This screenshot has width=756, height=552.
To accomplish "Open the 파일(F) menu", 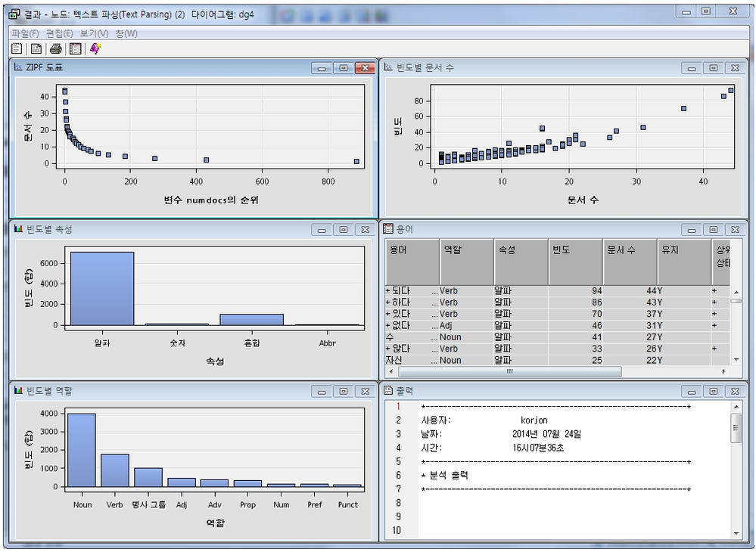I will click(25, 34).
